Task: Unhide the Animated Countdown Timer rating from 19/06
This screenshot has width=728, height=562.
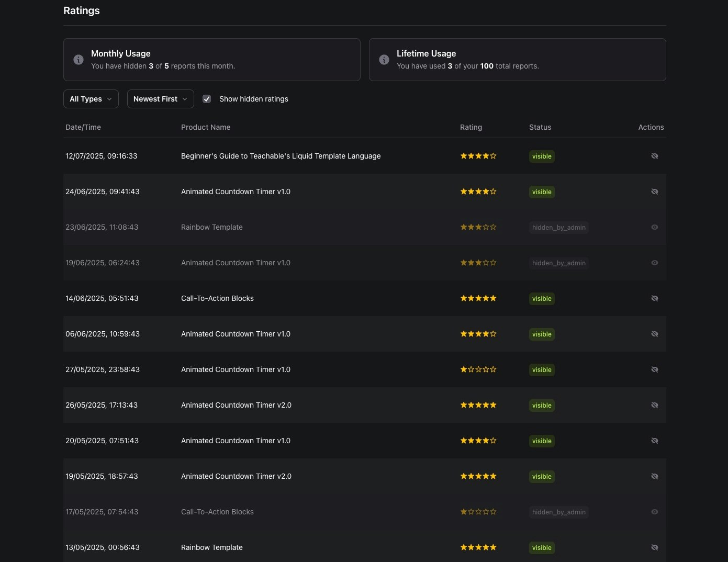Action: click(x=655, y=263)
